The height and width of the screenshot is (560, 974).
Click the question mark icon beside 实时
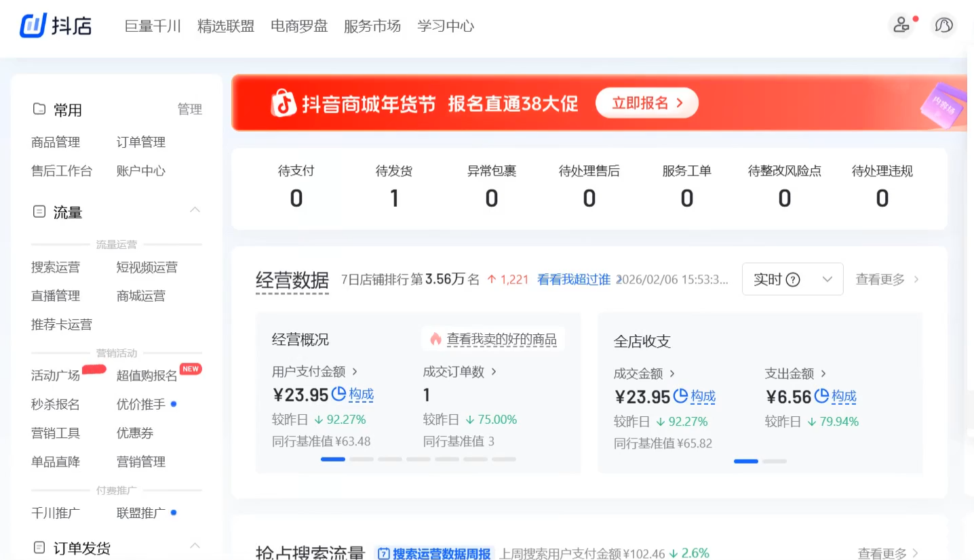[794, 279]
